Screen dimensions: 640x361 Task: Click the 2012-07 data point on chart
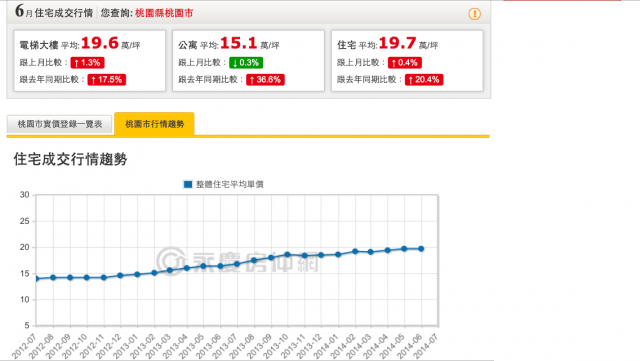pos(37,279)
